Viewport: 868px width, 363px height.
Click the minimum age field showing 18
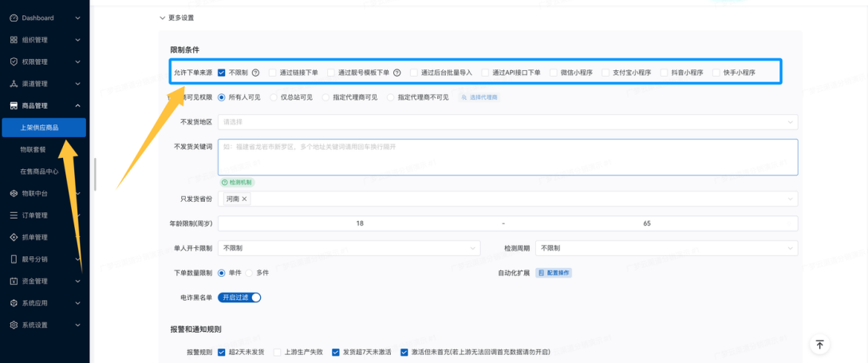(x=360, y=223)
